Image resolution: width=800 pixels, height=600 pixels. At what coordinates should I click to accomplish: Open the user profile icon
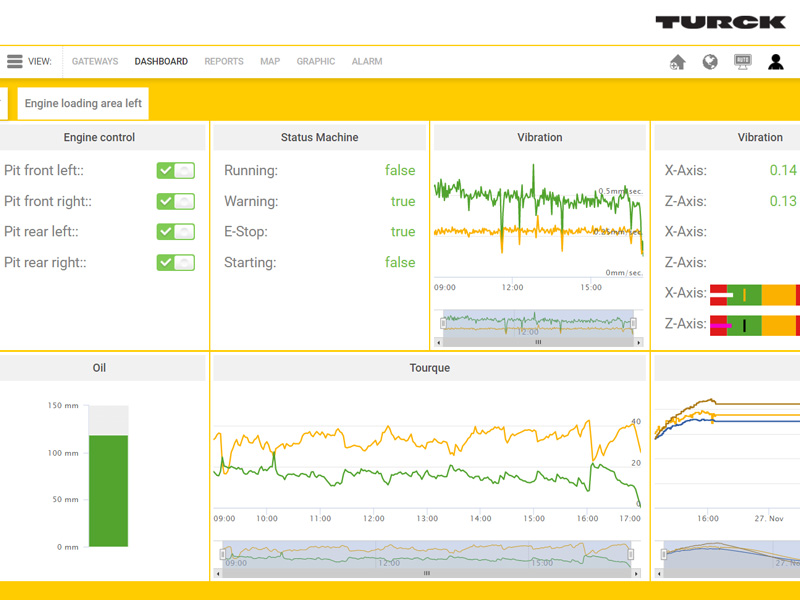click(x=775, y=62)
